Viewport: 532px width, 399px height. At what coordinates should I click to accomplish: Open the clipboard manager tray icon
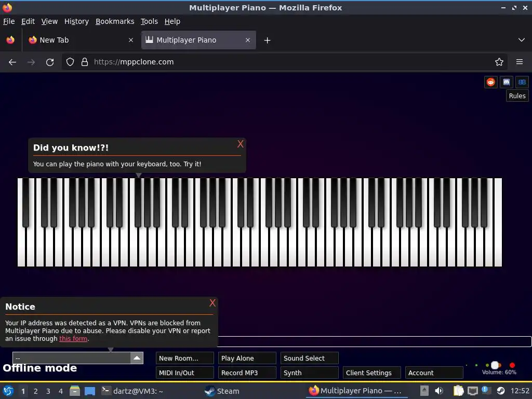tap(458, 391)
